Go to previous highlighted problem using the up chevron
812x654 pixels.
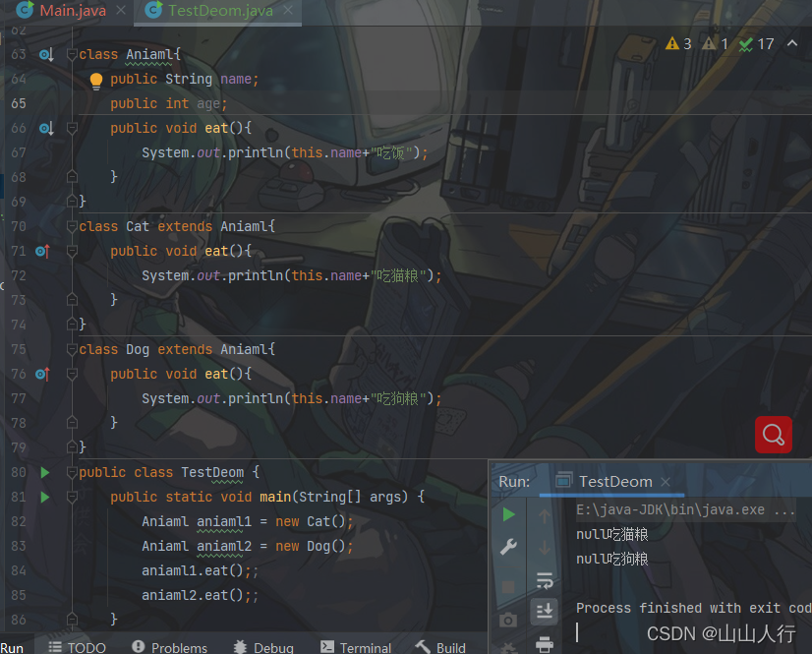click(792, 43)
